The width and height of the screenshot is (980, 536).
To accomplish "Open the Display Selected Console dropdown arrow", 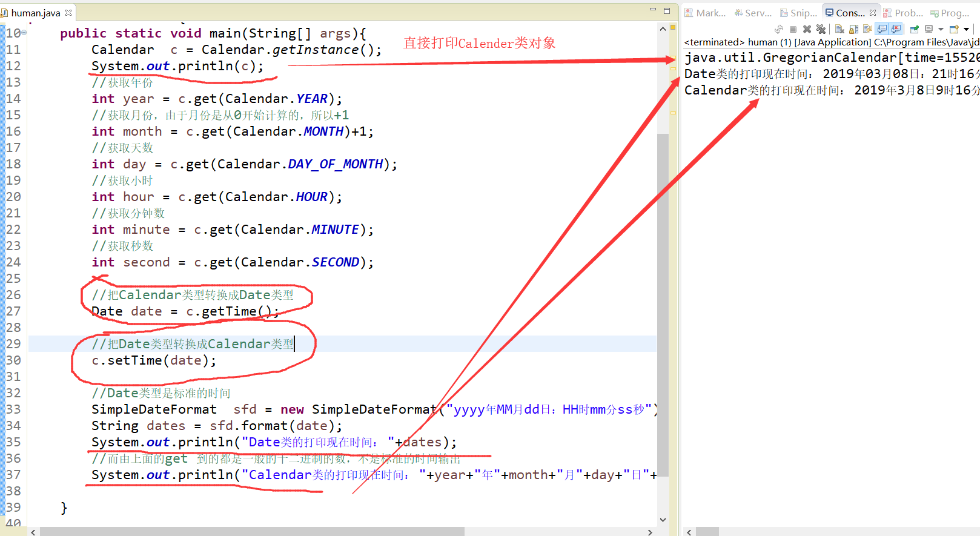I will click(x=941, y=29).
